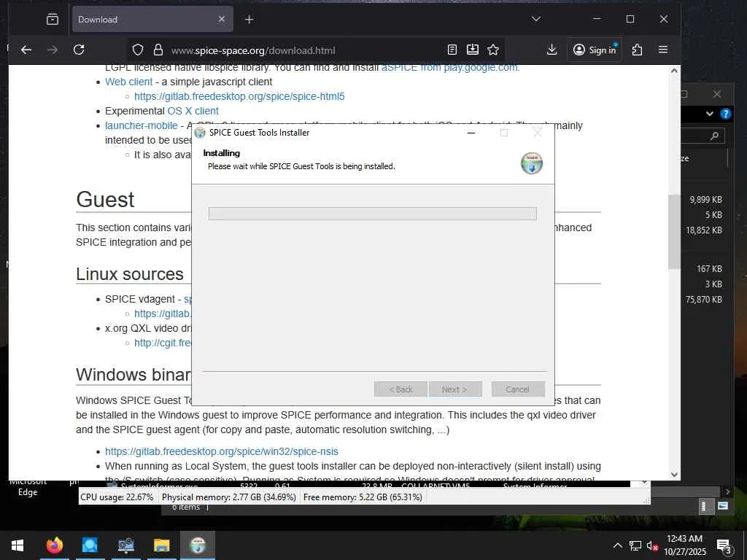Go back with Firefox back arrow
Image resolution: width=747 pixels, height=560 pixels.
tap(26, 50)
